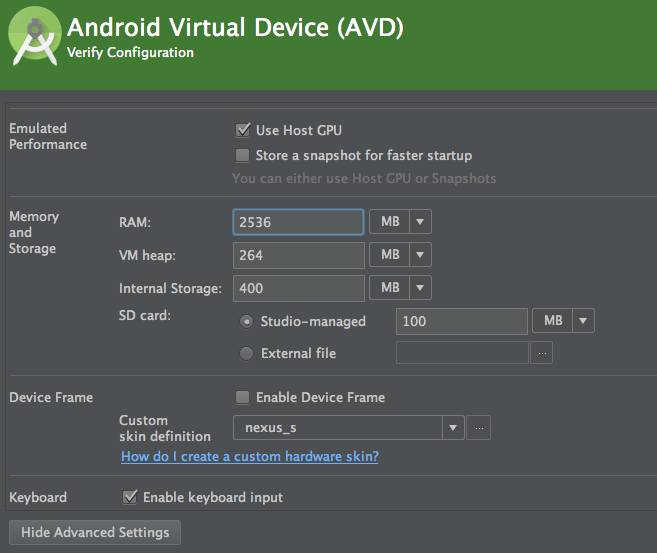Viewport: 657px width, 553px height.
Task: Uncheck the Use Host GPU checkbox
Action: coord(243,130)
